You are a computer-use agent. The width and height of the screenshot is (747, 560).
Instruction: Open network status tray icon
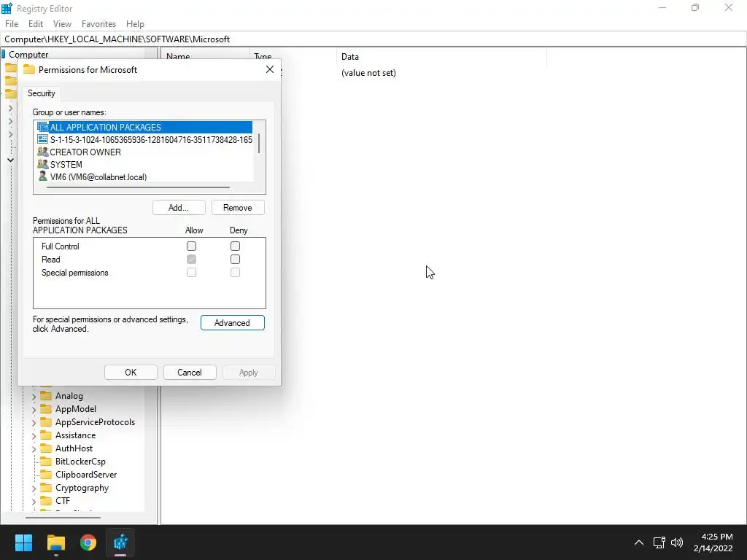tap(659, 542)
